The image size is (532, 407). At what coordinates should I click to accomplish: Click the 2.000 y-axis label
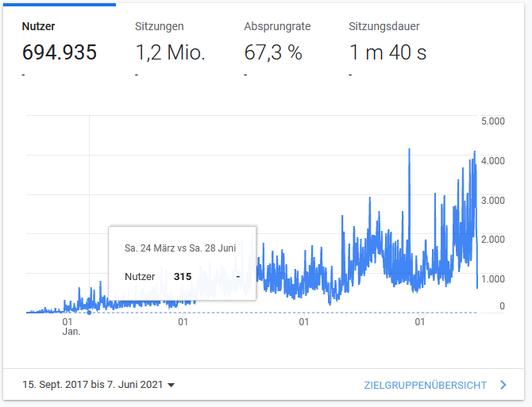[492, 240]
